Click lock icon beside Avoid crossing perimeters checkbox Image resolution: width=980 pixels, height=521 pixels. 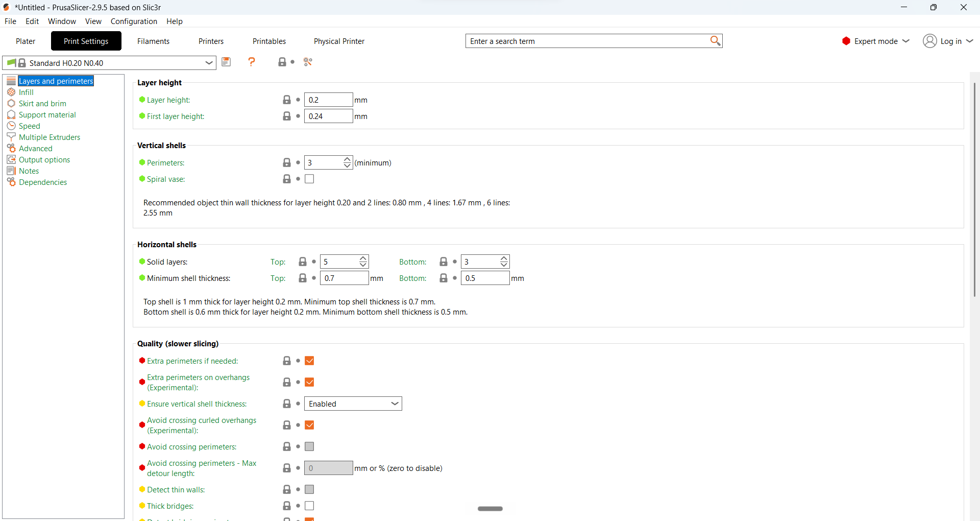point(287,446)
